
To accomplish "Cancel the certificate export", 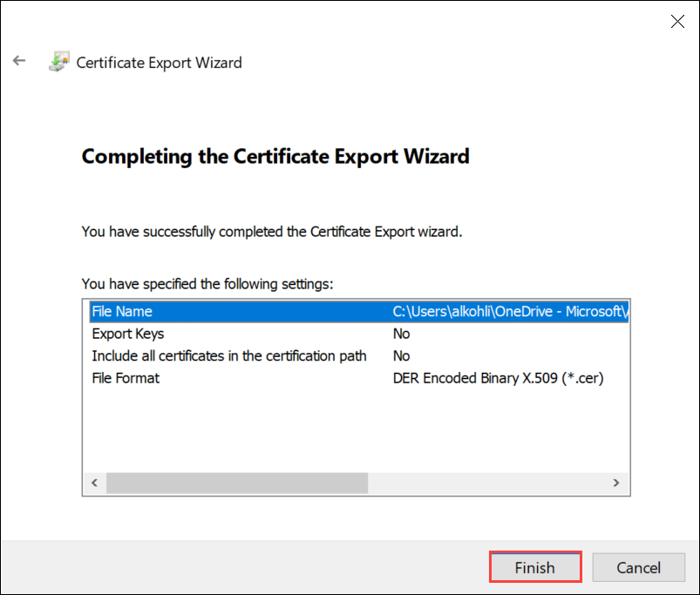I will (638, 566).
